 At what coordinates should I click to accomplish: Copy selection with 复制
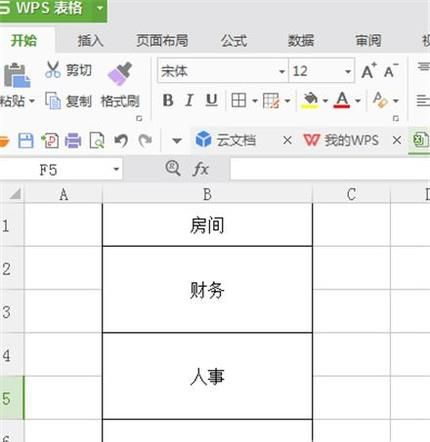pyautogui.click(x=68, y=101)
